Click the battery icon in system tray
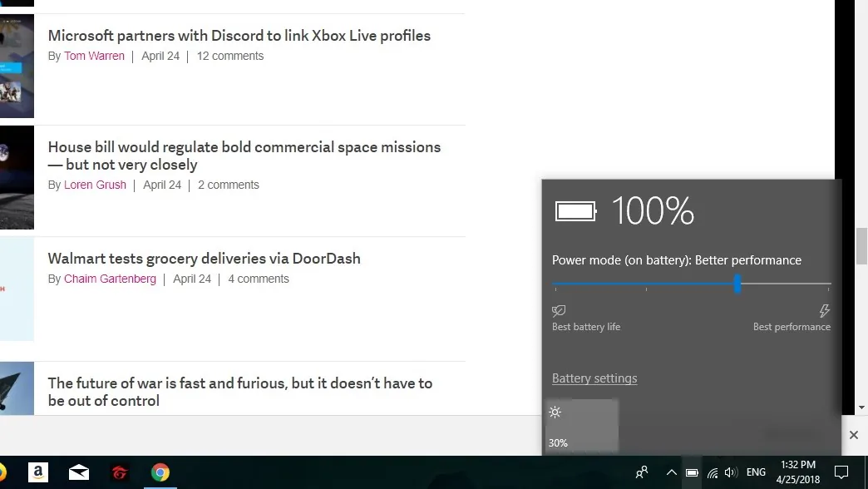This screenshot has width=868, height=489. 692,472
